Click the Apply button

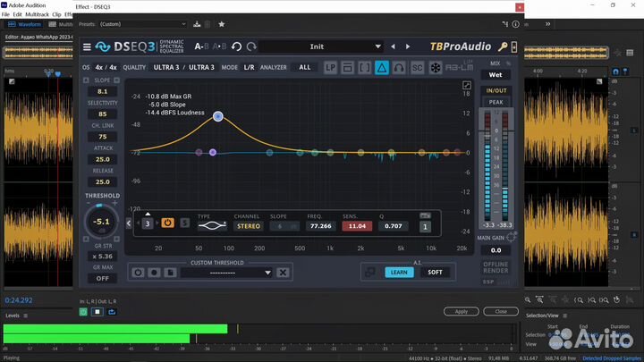coord(461,311)
